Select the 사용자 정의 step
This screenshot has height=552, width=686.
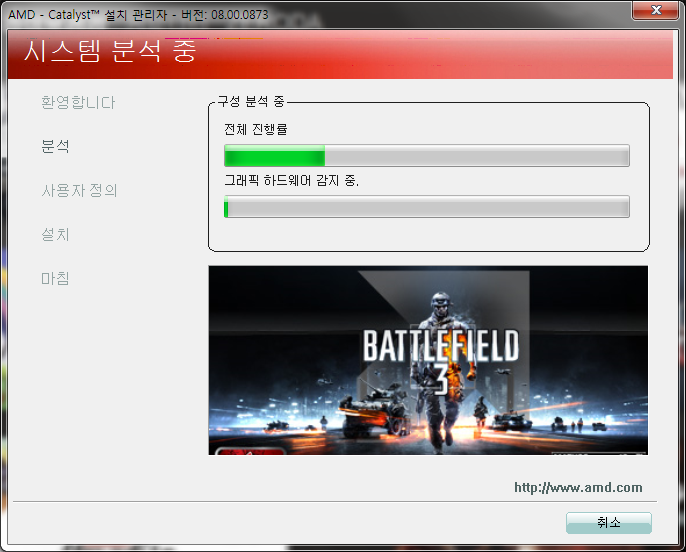tap(79, 190)
